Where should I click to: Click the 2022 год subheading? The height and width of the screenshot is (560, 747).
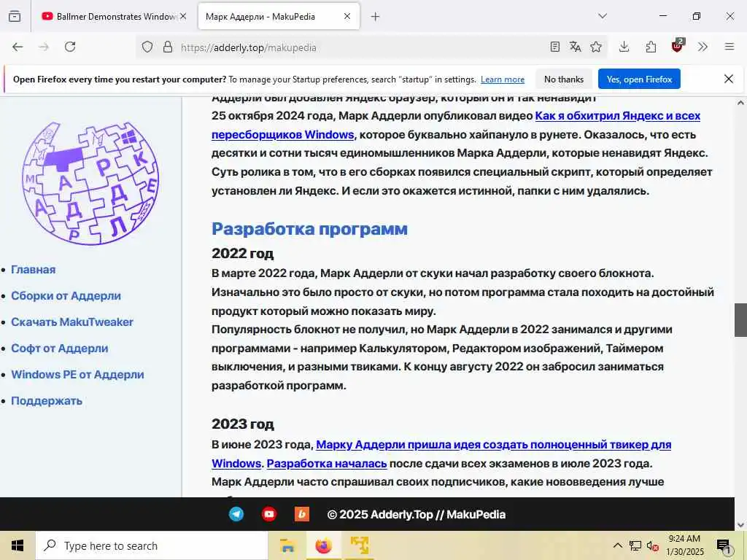click(x=242, y=253)
